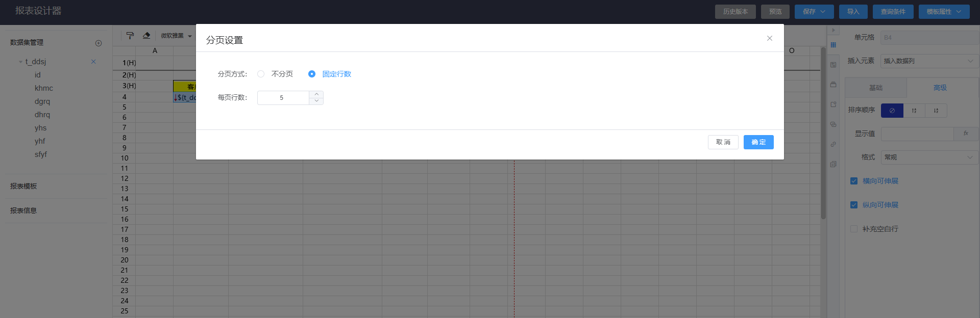
Task: Open the fx expression editor button
Action: point(966,134)
